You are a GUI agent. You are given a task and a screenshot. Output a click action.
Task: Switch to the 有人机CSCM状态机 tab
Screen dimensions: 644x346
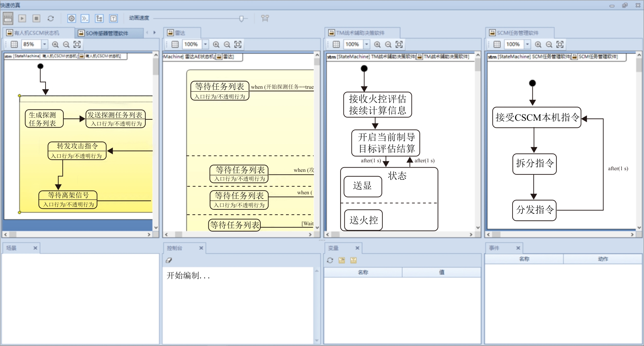click(36, 33)
